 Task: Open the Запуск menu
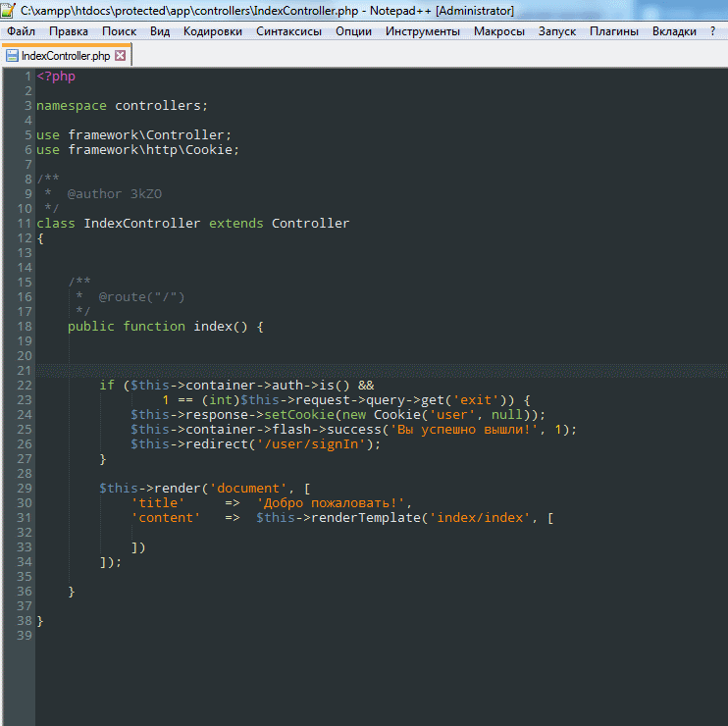click(557, 31)
